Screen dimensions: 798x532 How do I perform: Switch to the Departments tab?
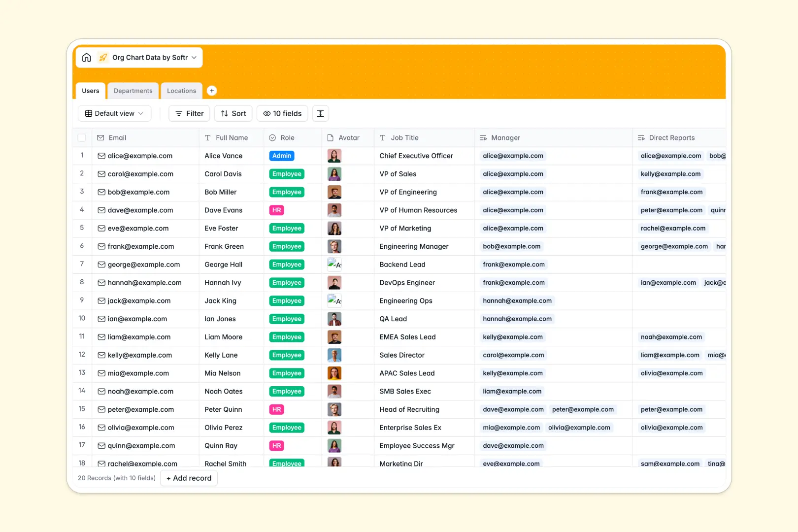133,91
